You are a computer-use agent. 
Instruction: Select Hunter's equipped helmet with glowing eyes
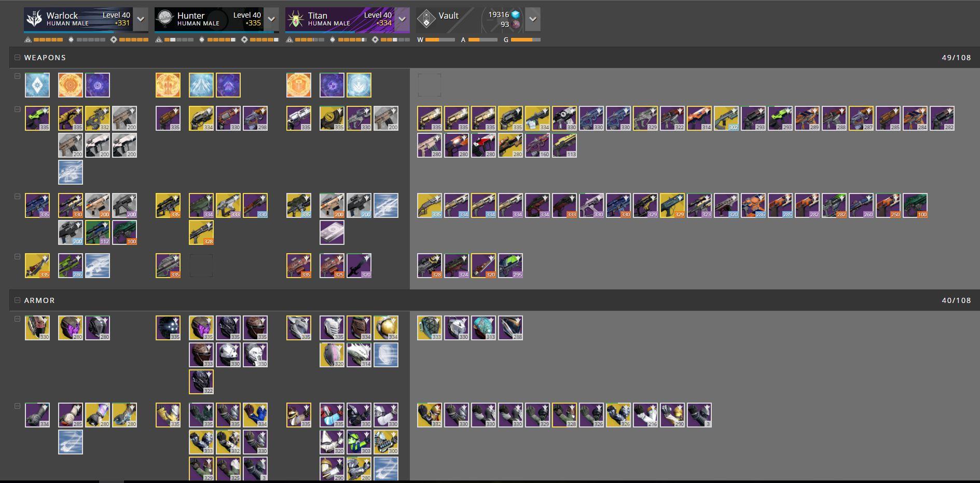[168, 328]
